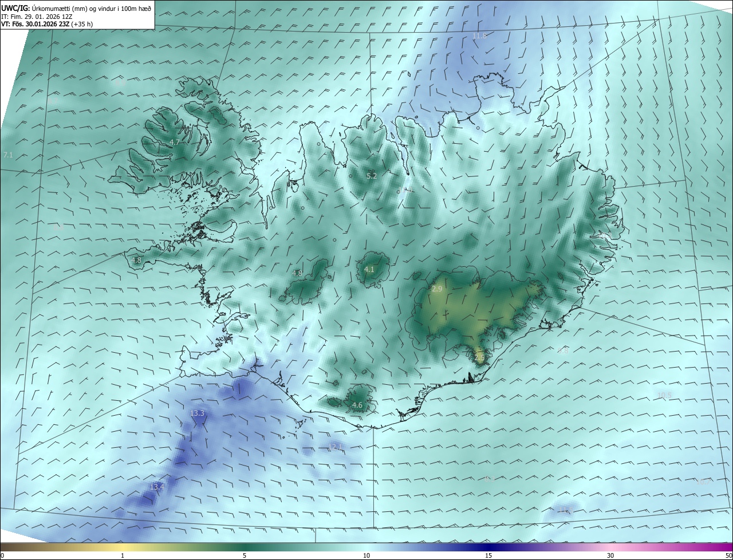Screen dimensions: 733x560
Task: Click the 7.1 value label
Action: [x=8, y=155]
